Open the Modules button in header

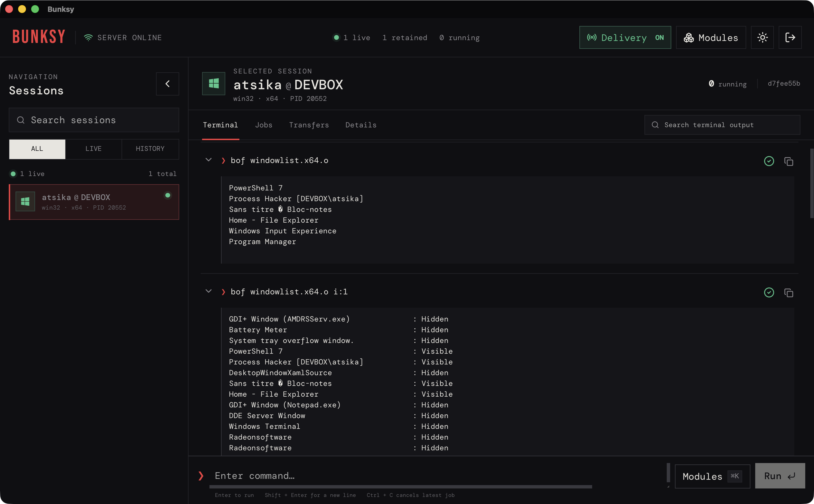pyautogui.click(x=711, y=37)
